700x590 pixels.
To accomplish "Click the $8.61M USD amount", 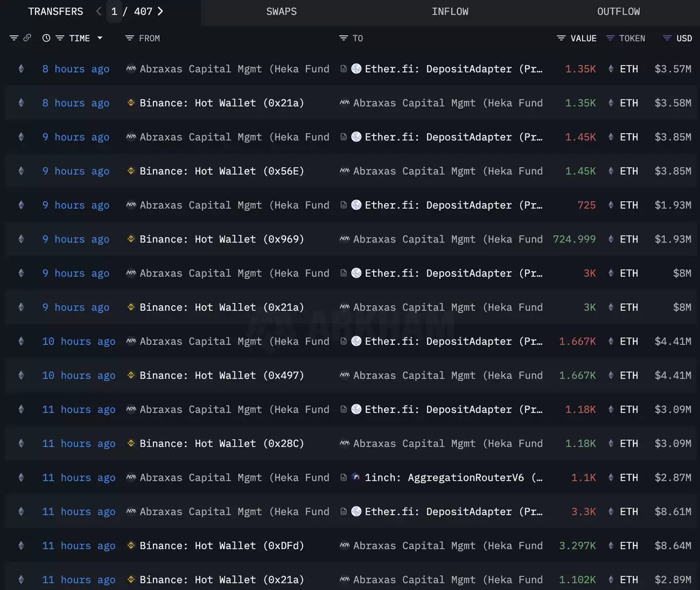I will pyautogui.click(x=673, y=511).
